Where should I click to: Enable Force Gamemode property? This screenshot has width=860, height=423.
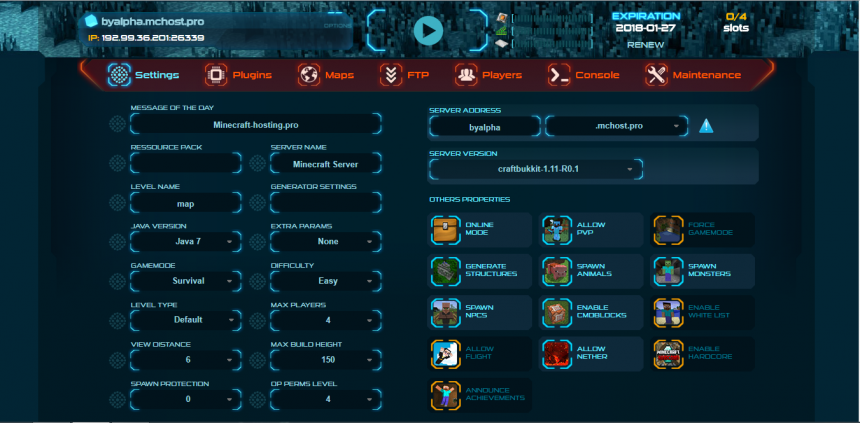[x=703, y=230]
